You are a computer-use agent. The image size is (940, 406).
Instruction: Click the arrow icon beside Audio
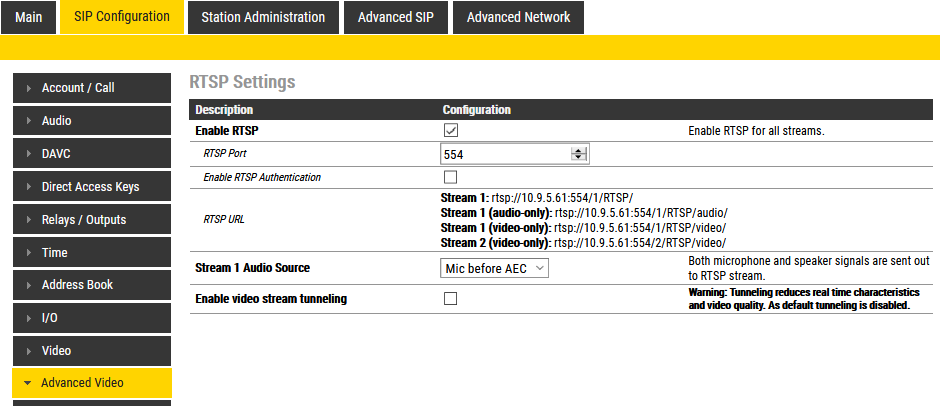click(28, 121)
